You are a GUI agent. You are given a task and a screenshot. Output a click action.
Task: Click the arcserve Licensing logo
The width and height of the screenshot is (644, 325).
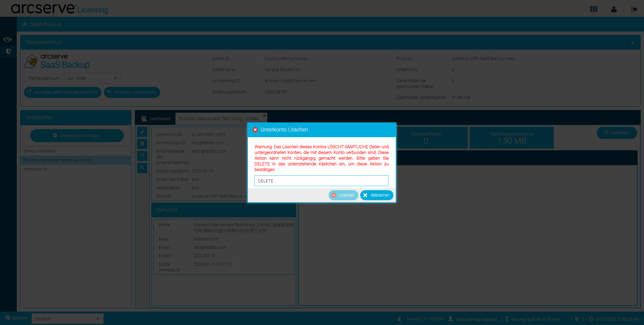(x=59, y=9)
